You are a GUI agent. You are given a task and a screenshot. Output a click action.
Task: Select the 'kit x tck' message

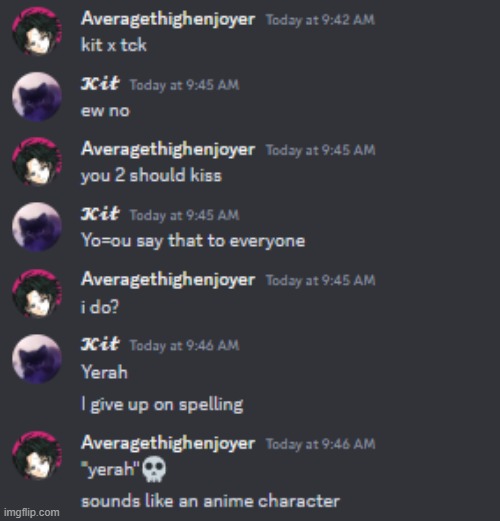point(114,45)
